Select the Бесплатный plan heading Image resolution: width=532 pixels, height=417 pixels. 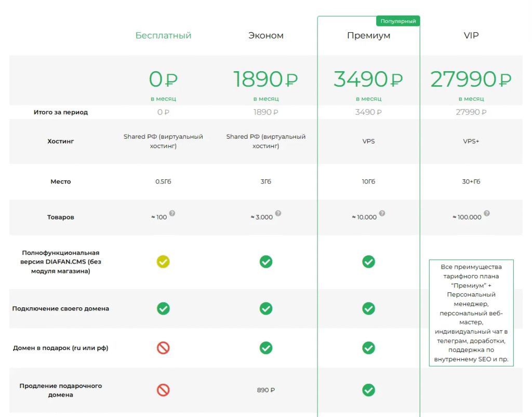(x=163, y=35)
